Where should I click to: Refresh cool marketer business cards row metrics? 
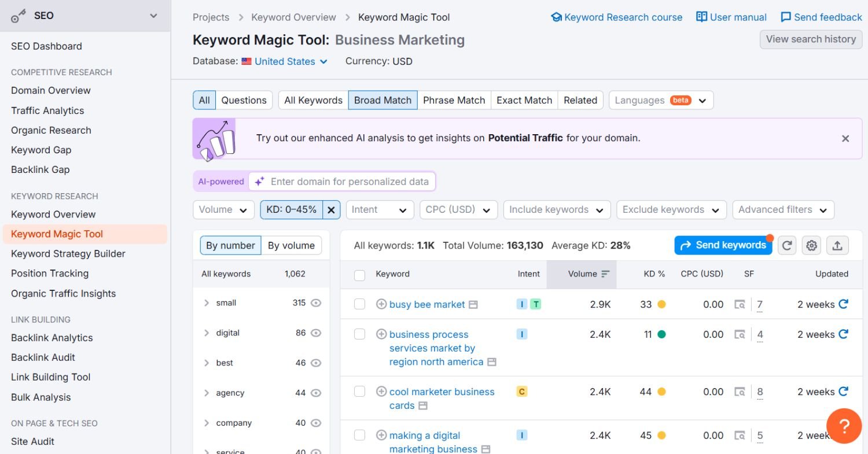(843, 392)
